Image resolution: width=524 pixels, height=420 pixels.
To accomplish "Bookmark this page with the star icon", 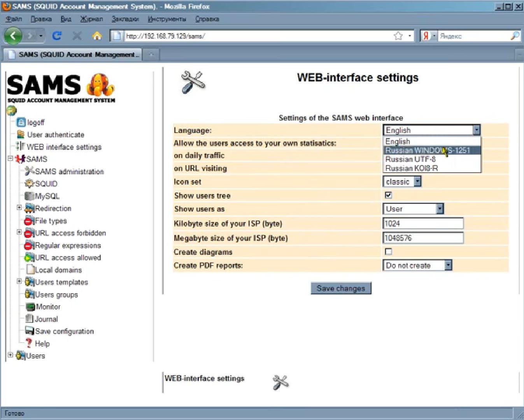I will pyautogui.click(x=398, y=36).
